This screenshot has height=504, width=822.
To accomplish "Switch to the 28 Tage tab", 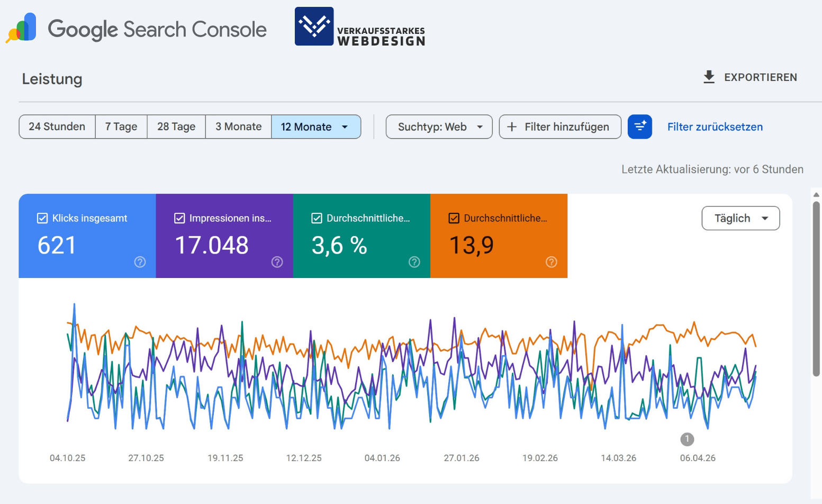I will pos(176,127).
